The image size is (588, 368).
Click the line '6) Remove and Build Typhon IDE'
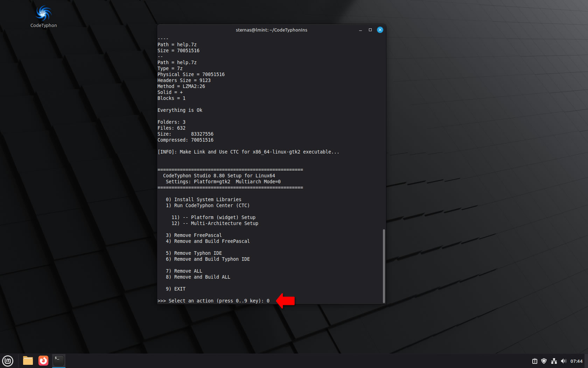[x=208, y=259]
